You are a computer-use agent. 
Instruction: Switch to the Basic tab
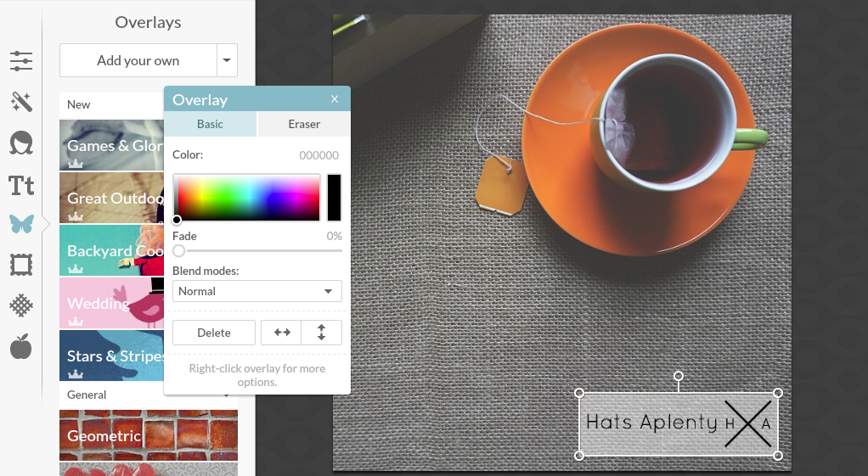coord(210,124)
